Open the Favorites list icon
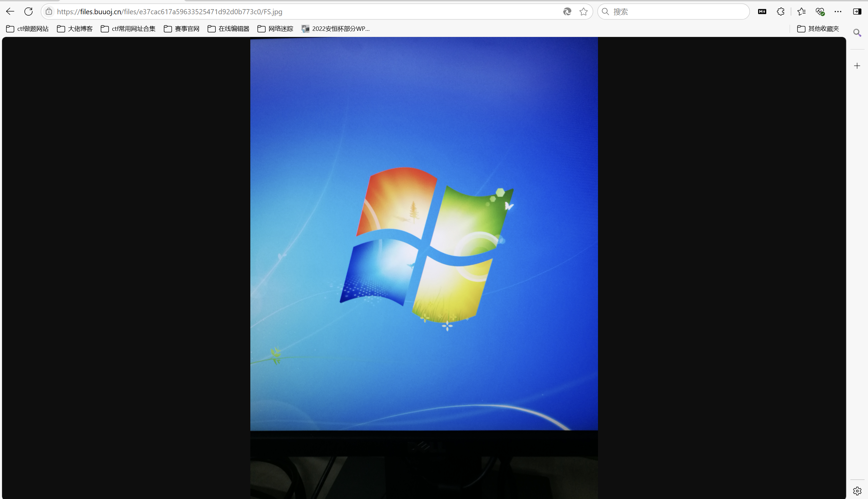 pos(801,12)
